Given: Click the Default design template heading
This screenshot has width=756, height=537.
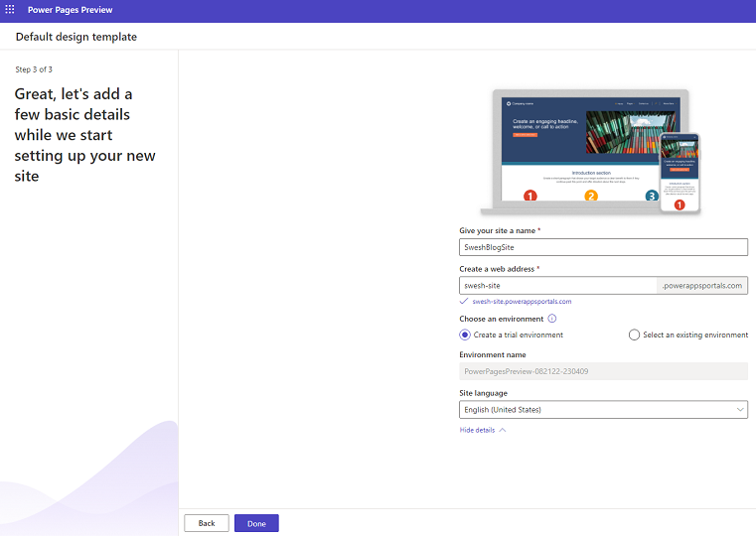Looking at the screenshot, I should coord(76,37).
